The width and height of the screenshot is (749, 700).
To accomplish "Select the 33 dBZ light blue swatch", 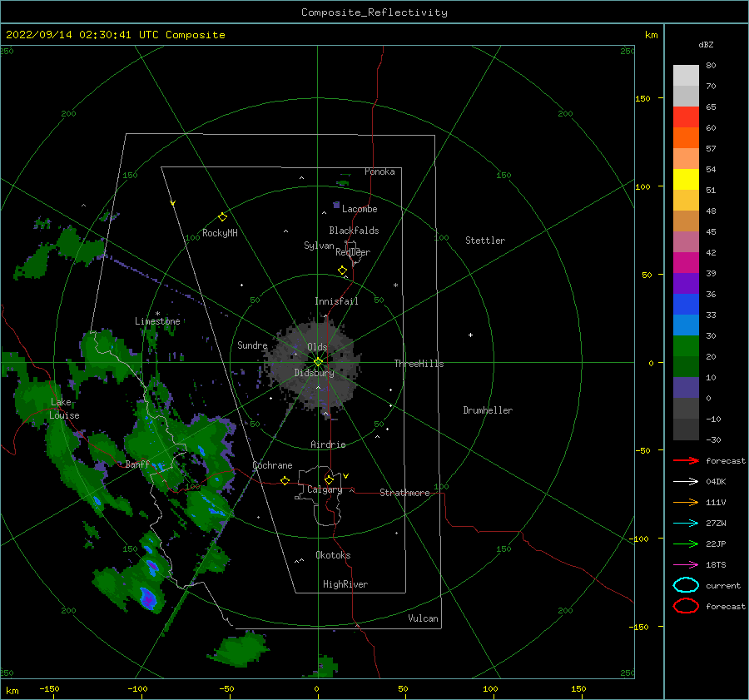I will click(686, 325).
